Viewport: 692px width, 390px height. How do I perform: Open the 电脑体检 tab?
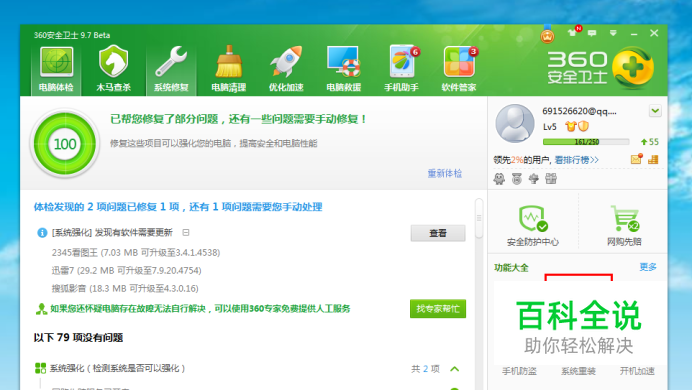pos(56,70)
